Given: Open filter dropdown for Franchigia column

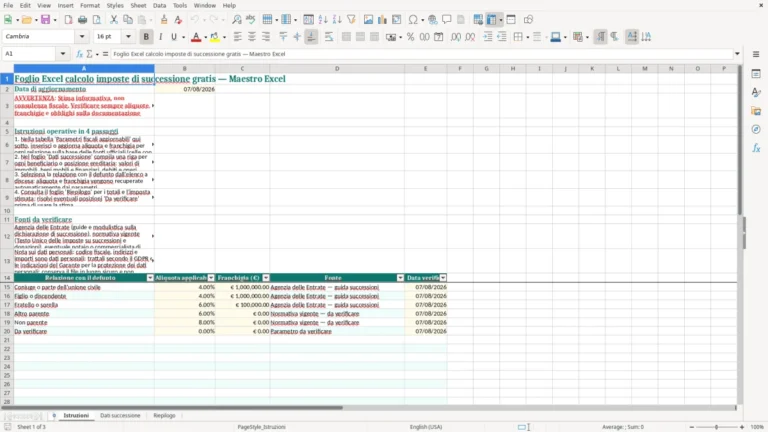Looking at the screenshot, I should (265, 278).
